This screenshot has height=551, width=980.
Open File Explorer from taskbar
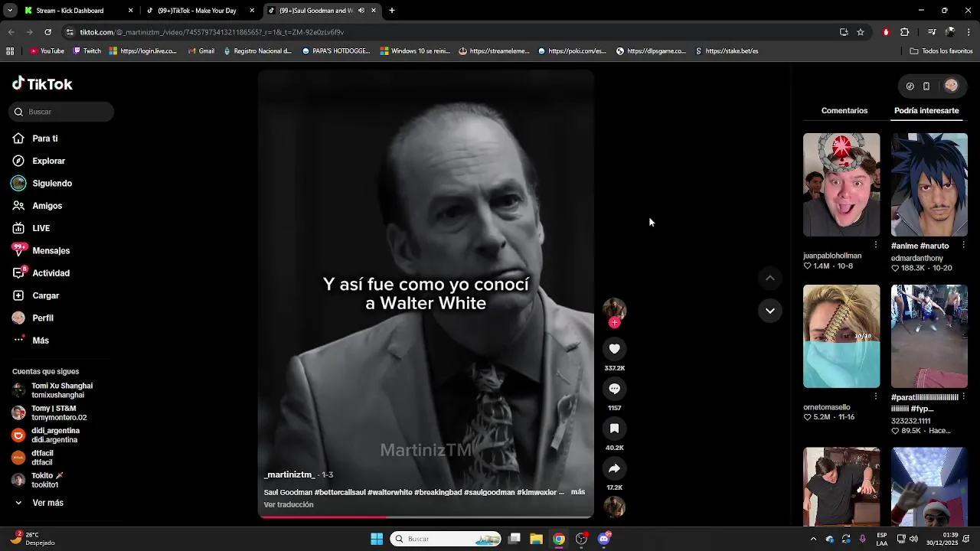pyautogui.click(x=536, y=539)
